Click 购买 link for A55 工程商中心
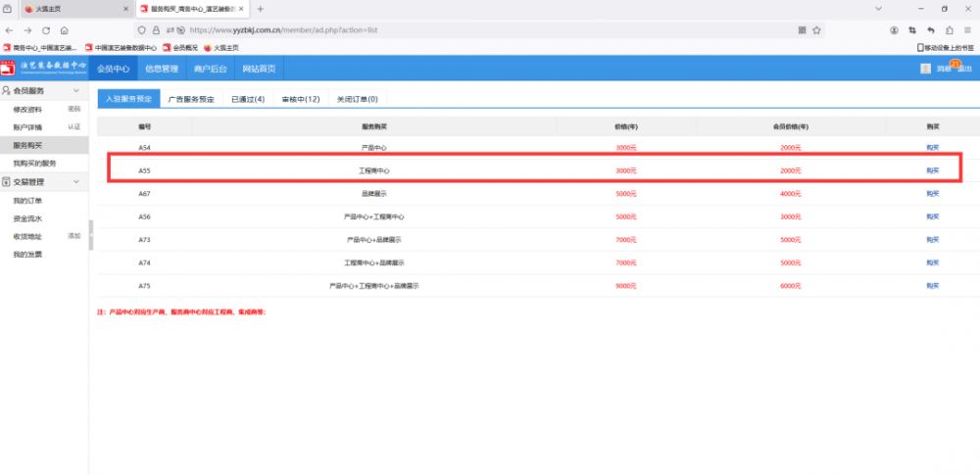This screenshot has width=980, height=475. click(932, 170)
